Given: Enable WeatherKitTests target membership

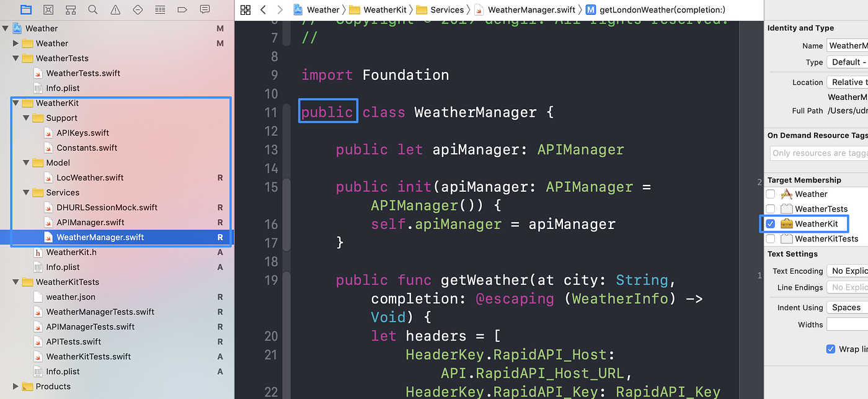Looking at the screenshot, I should click(x=770, y=238).
